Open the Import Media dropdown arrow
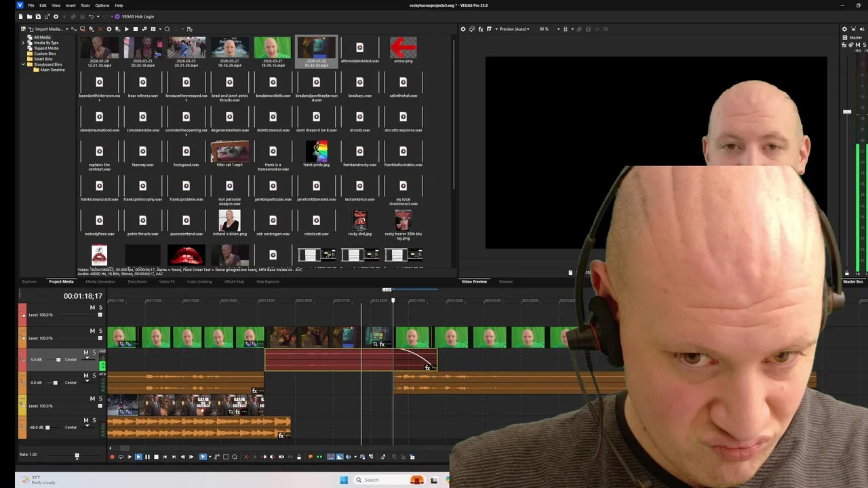 point(67,29)
